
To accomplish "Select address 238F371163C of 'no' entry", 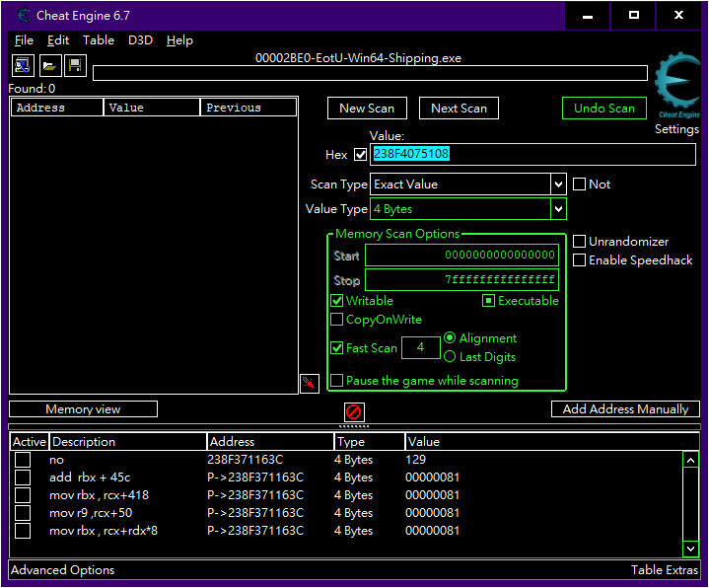I will point(246,460).
